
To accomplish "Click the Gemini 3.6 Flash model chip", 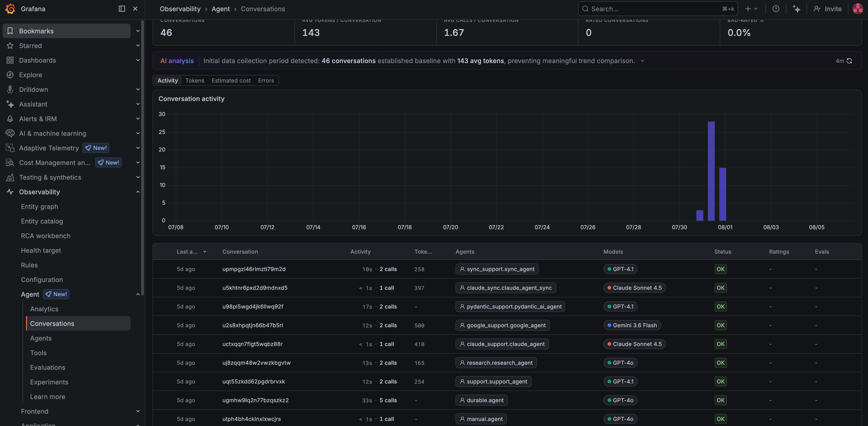I will point(632,325).
